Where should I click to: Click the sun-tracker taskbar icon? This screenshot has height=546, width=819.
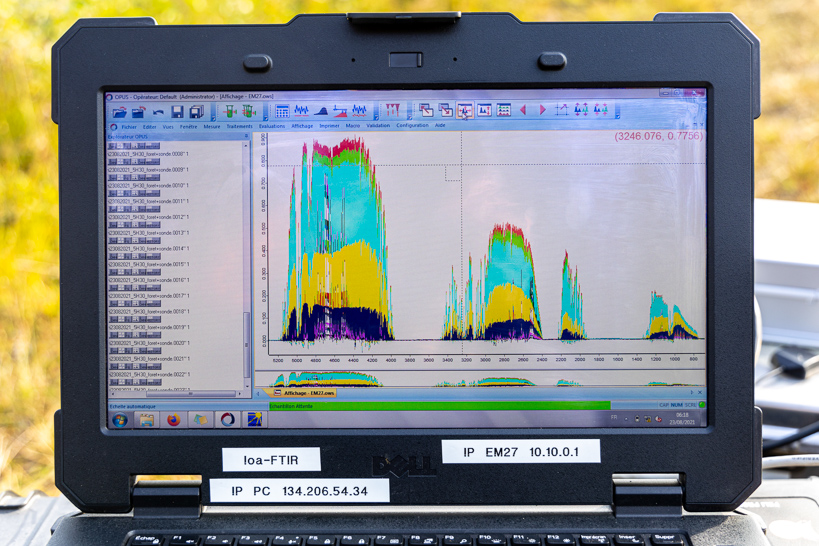pos(255,419)
